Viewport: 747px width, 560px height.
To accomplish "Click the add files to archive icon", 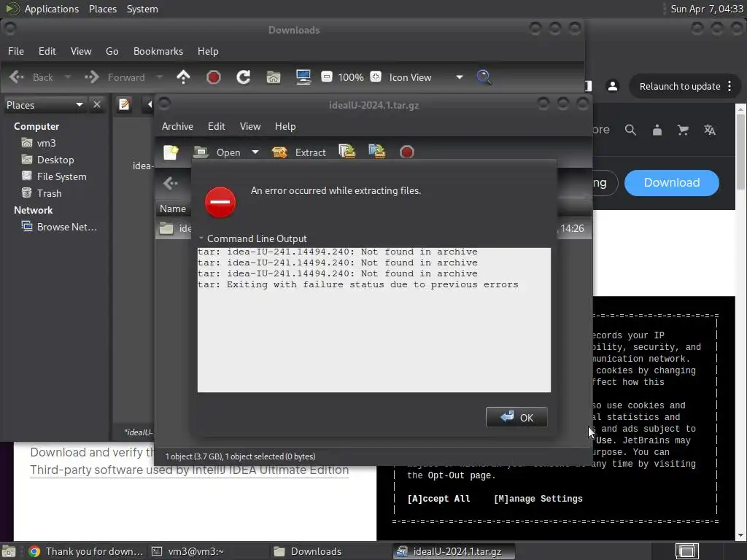I will tap(347, 152).
